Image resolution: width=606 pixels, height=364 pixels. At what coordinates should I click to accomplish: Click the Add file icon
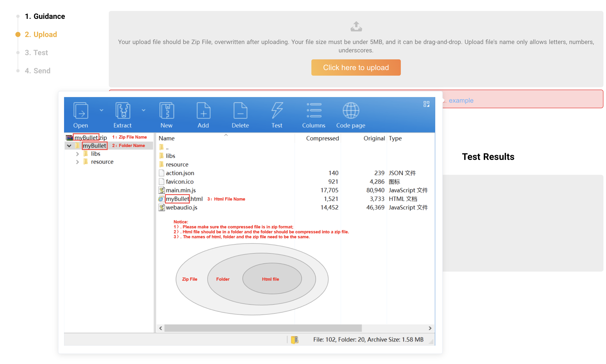203,111
